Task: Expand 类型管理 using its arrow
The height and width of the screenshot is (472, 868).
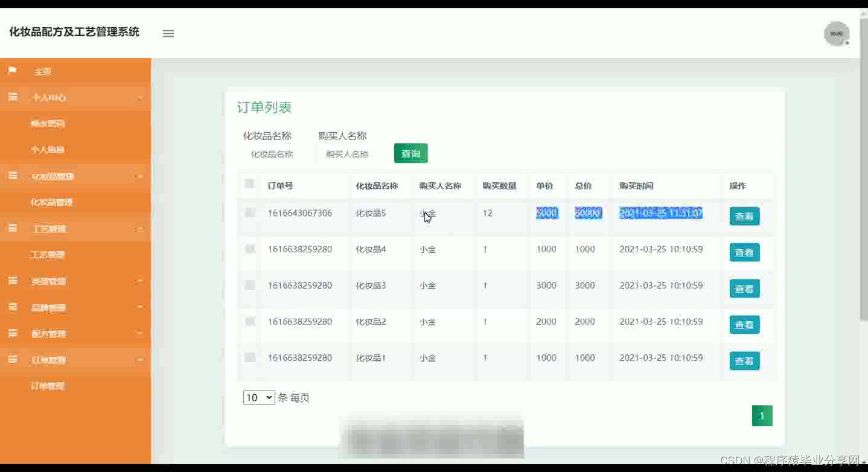Action: coord(140,281)
